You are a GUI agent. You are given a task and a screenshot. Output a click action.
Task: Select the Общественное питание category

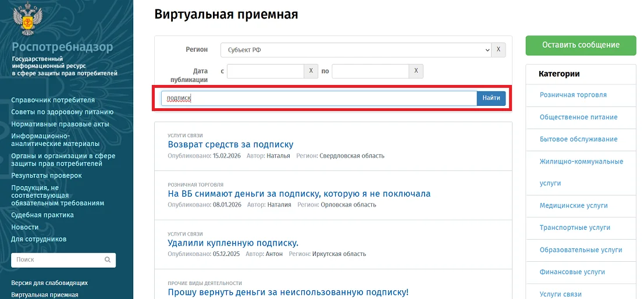pyautogui.click(x=578, y=117)
